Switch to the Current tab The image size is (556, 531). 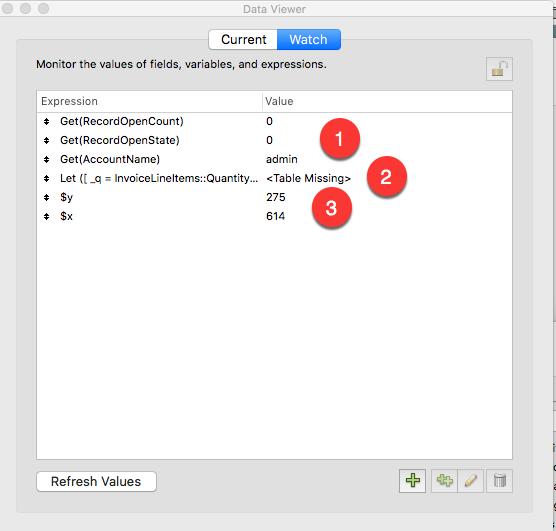tap(243, 39)
